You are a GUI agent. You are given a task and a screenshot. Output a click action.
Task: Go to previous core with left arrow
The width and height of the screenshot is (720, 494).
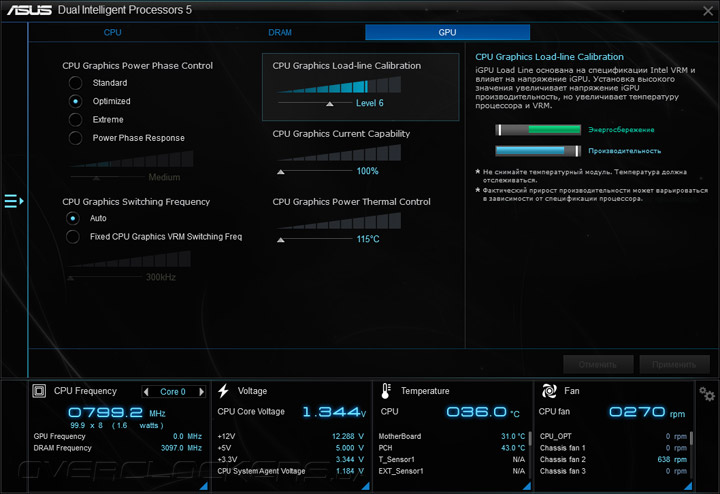146,392
